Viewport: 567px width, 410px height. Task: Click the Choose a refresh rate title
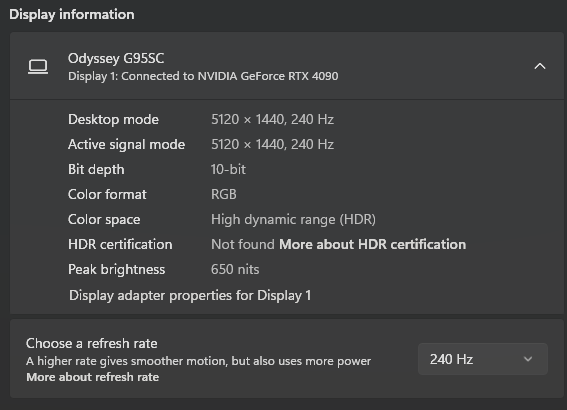click(91, 343)
